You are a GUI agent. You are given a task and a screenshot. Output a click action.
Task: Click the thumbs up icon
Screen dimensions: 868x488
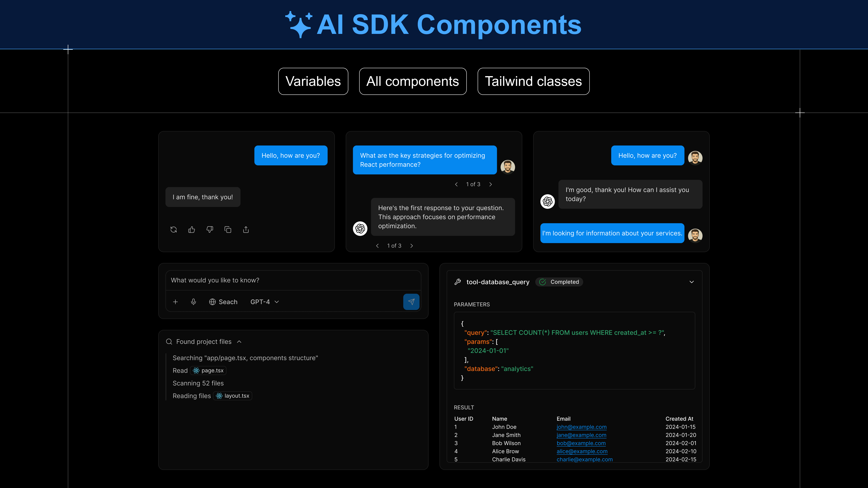point(192,230)
